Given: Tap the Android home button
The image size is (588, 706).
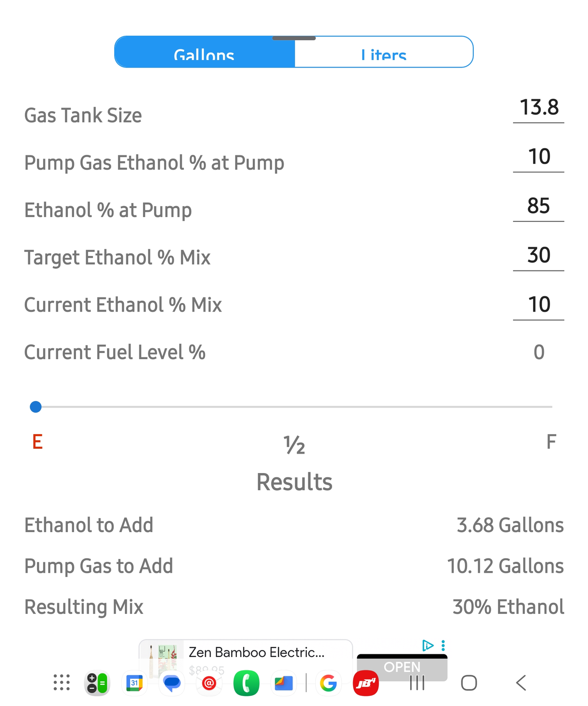Looking at the screenshot, I should [x=468, y=683].
